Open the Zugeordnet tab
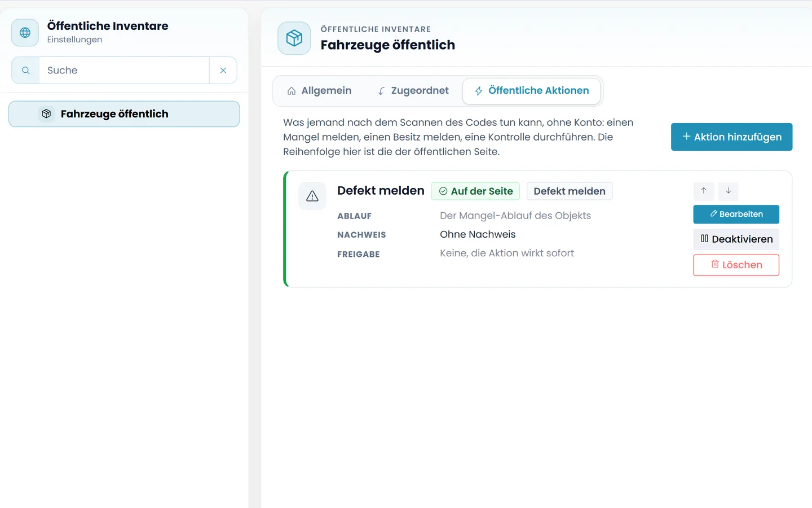 [413, 91]
